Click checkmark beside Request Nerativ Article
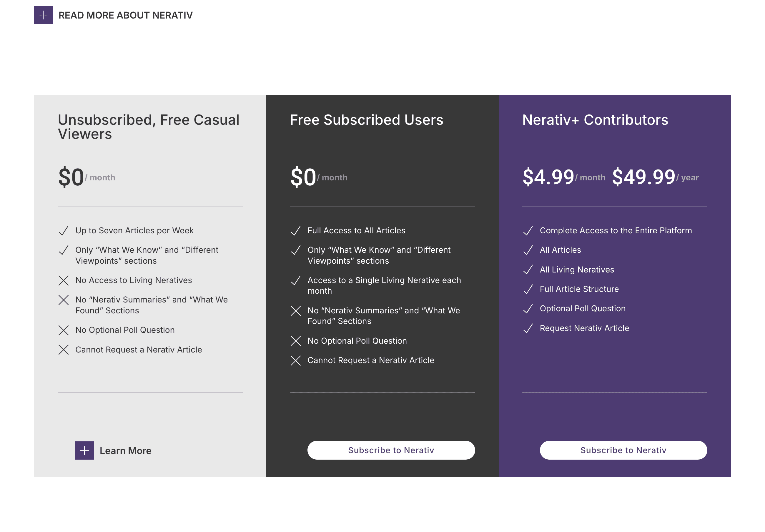The image size is (765, 532). point(528,328)
